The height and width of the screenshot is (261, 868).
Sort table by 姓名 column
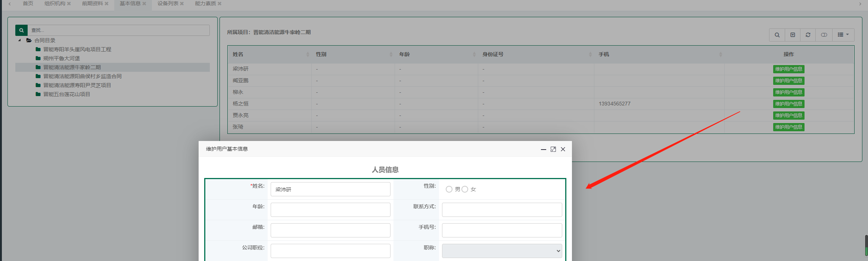[270, 55]
